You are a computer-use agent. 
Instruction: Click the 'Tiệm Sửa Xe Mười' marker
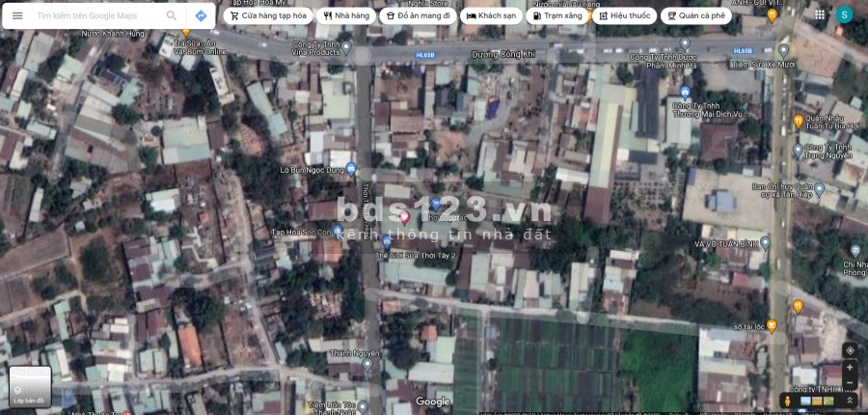(783, 51)
